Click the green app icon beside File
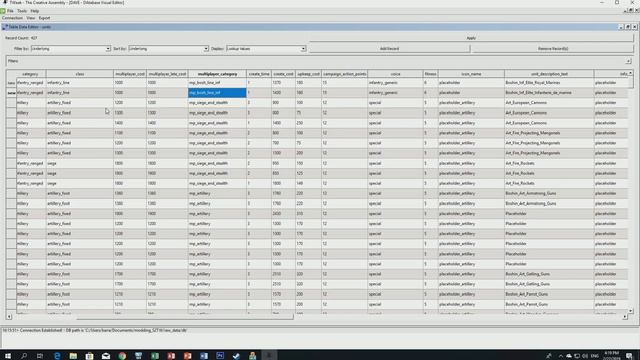 coord(3,11)
